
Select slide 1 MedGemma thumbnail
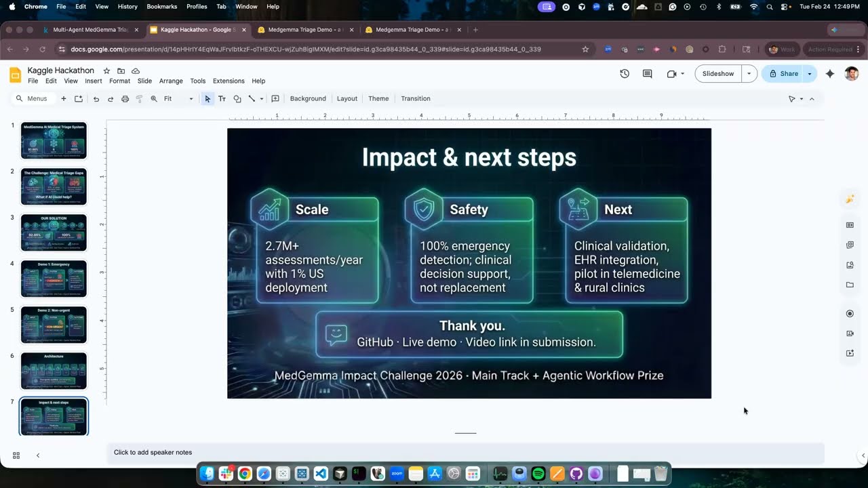coord(54,140)
